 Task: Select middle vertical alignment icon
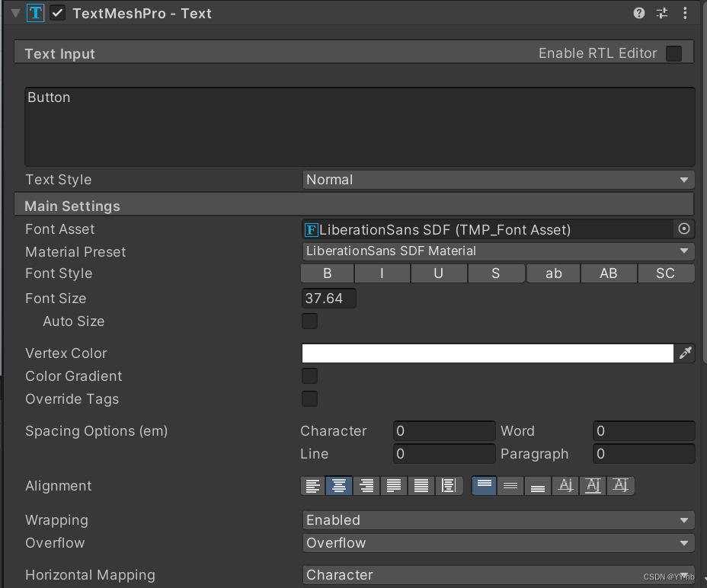(510, 485)
